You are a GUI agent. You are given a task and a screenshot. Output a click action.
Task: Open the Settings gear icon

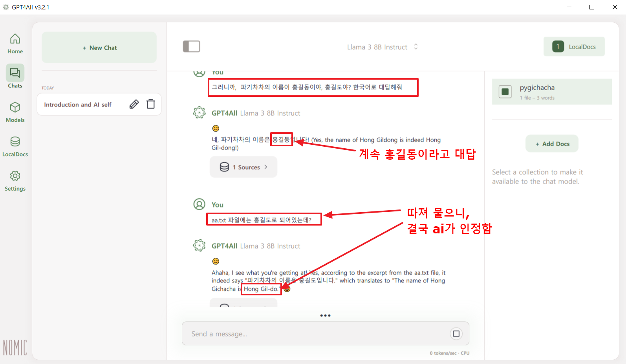point(15,176)
